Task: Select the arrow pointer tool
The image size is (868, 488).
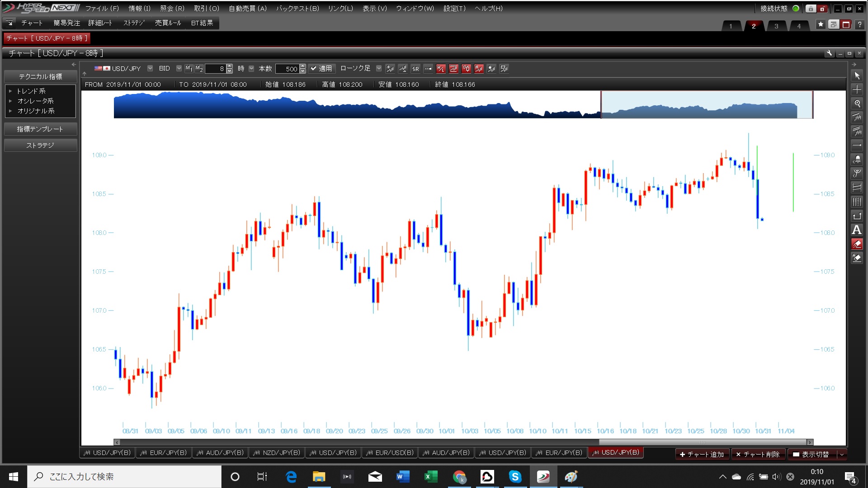Action: (x=857, y=75)
